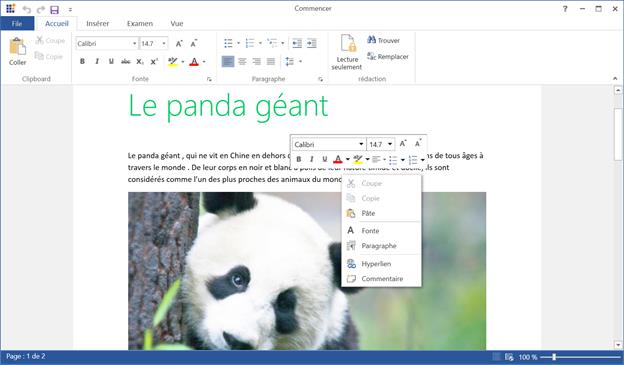Open the 14.7 size dropdown in the mini toolbar
The width and height of the screenshot is (624, 365).
(x=390, y=144)
